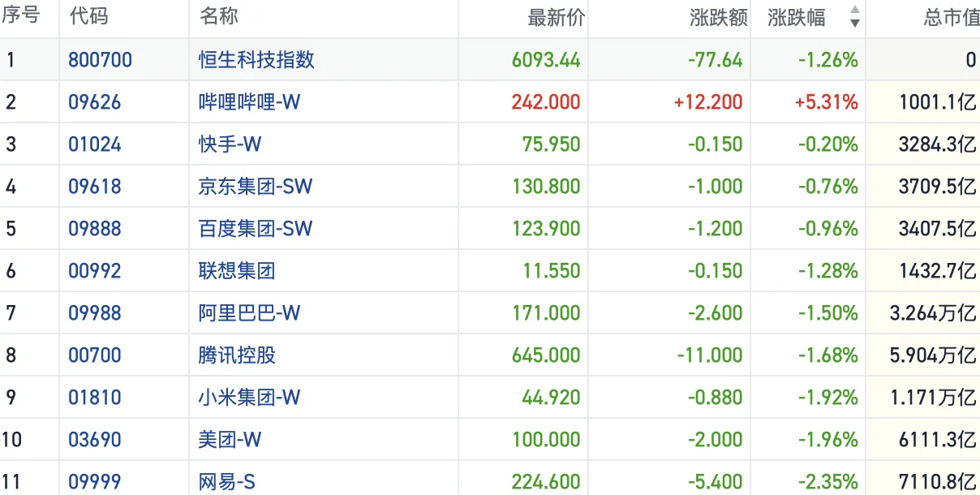Screen dimensions: 980x495
Task: Open the 百度集团-SW stock link
Action: 255,229
